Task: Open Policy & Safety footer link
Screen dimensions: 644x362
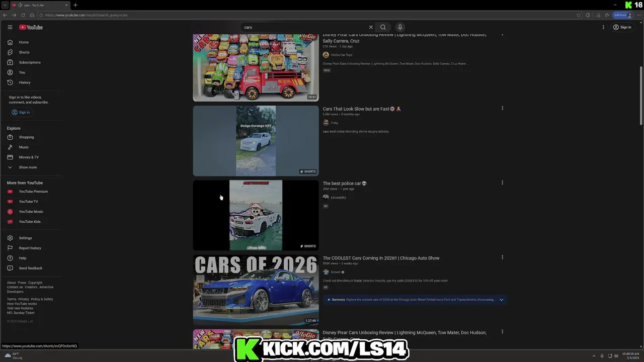Action: tap(42, 299)
